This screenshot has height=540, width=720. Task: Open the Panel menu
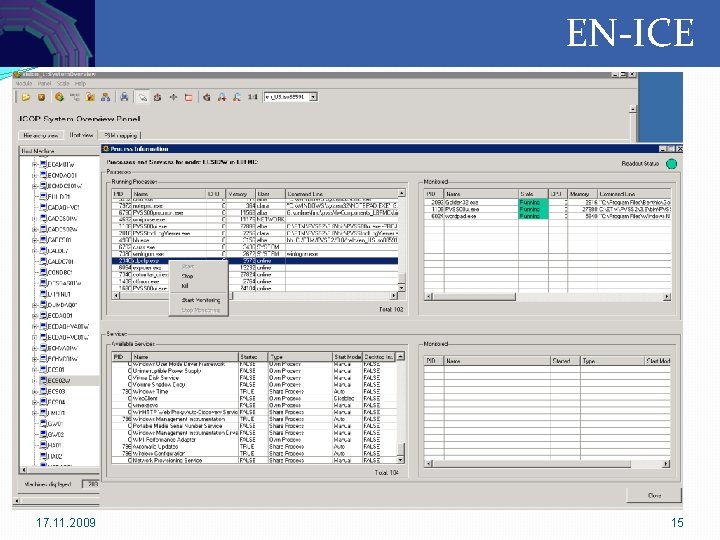(x=45, y=84)
